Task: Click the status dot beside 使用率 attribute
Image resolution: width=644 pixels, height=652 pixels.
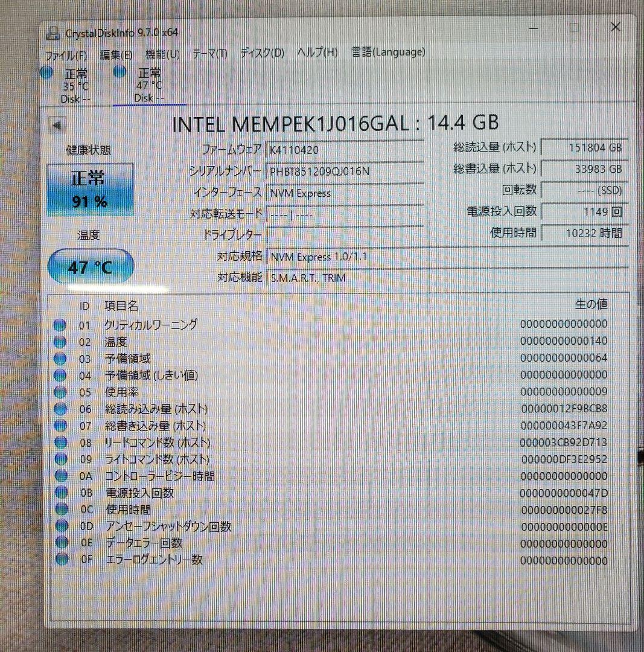Action: (x=60, y=392)
